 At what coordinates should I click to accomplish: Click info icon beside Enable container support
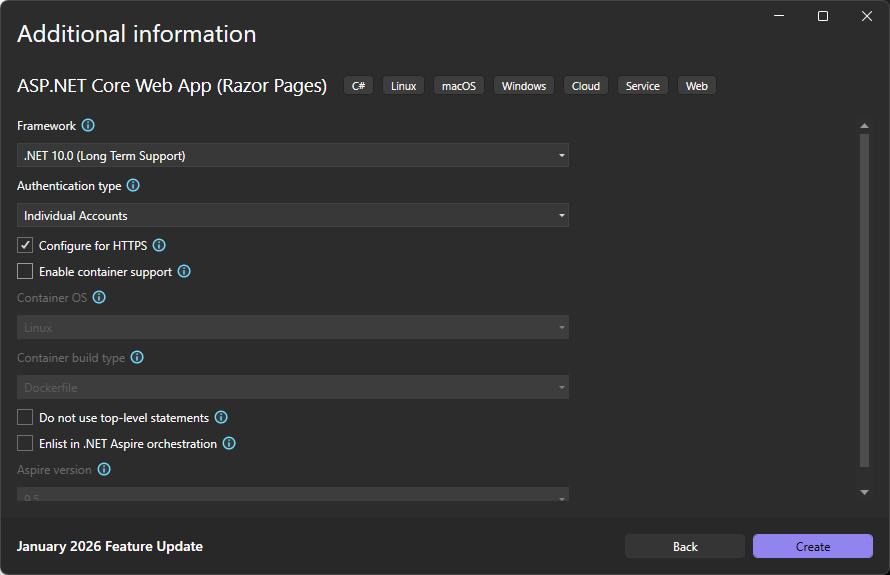click(184, 271)
